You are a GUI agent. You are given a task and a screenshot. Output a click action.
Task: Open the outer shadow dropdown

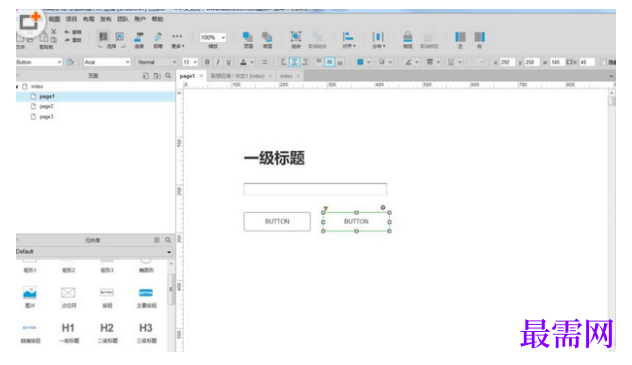pyautogui.click(x=385, y=62)
